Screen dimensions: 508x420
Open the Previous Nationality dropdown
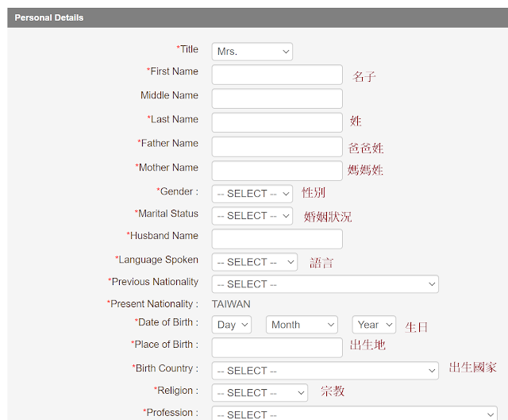[x=325, y=284]
